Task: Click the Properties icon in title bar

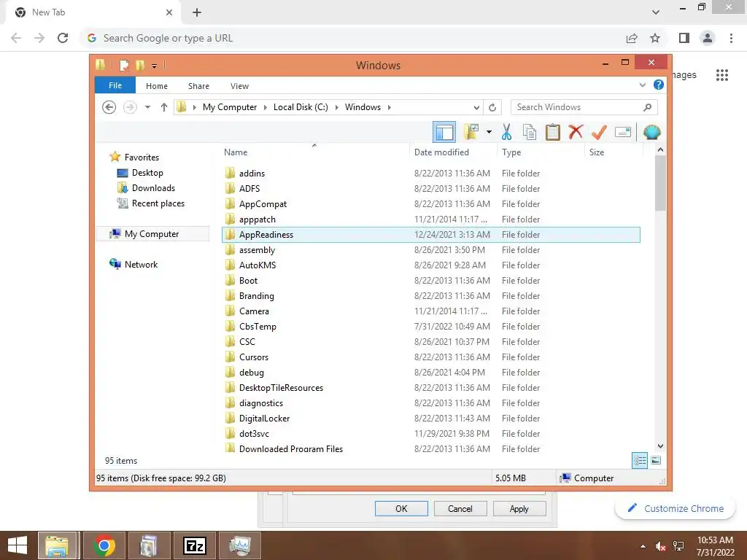Action: (x=124, y=65)
